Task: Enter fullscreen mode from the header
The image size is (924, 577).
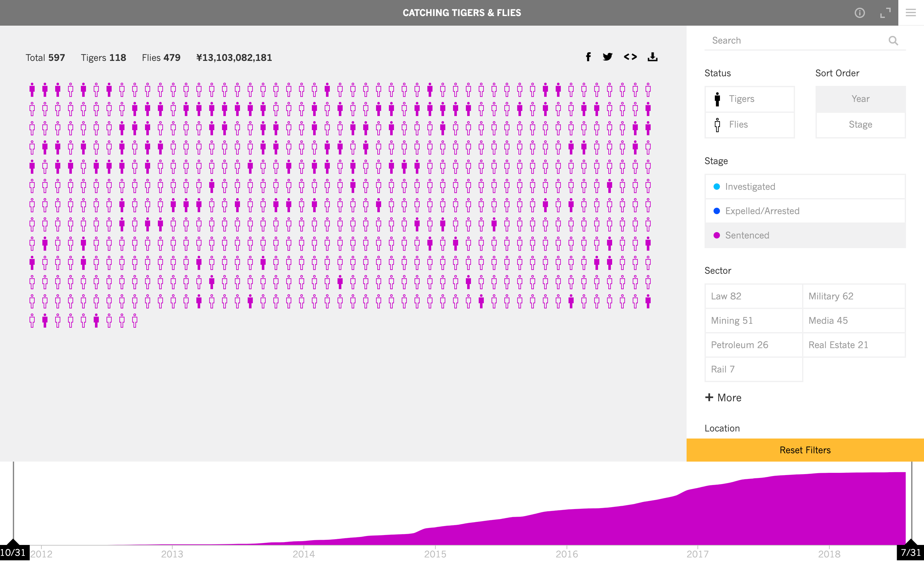Action: point(886,13)
